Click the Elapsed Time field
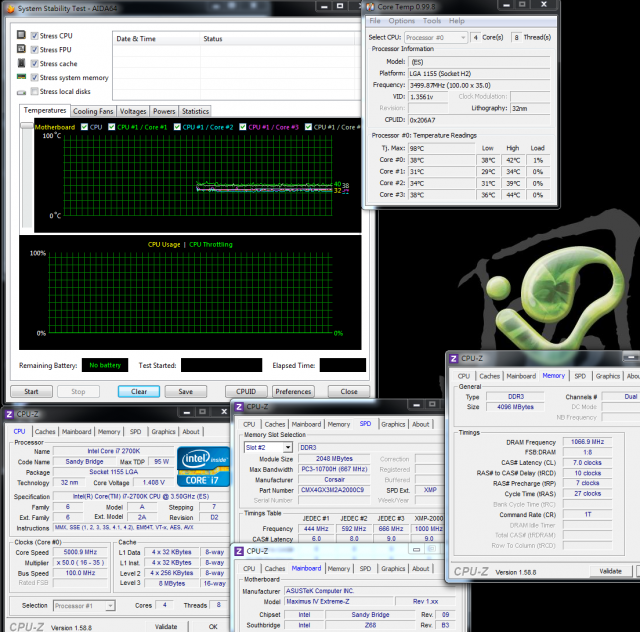 [343, 365]
